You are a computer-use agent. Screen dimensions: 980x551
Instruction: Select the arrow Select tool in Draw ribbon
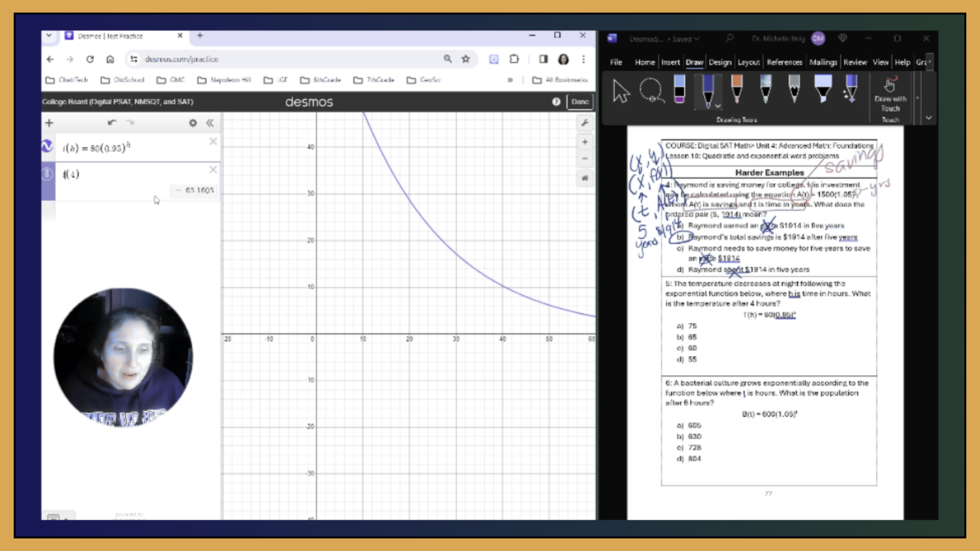[x=621, y=91]
